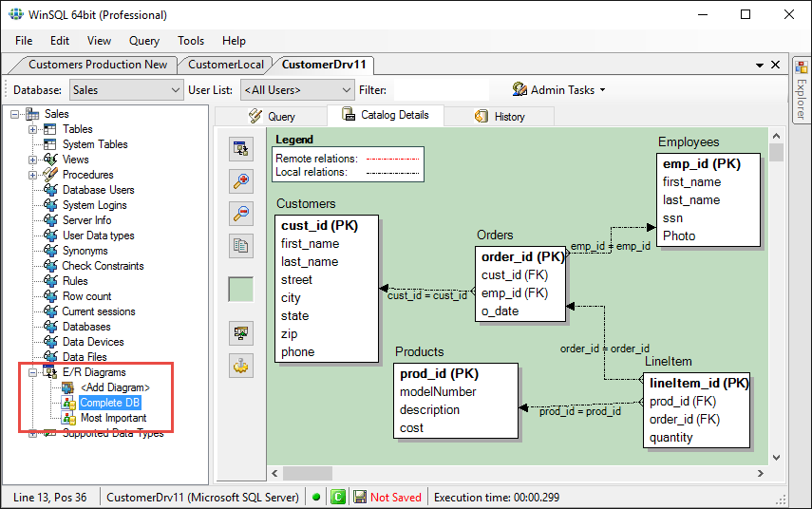Image resolution: width=812 pixels, height=509 pixels.
Task: Open the Edit menu
Action: tap(60, 41)
